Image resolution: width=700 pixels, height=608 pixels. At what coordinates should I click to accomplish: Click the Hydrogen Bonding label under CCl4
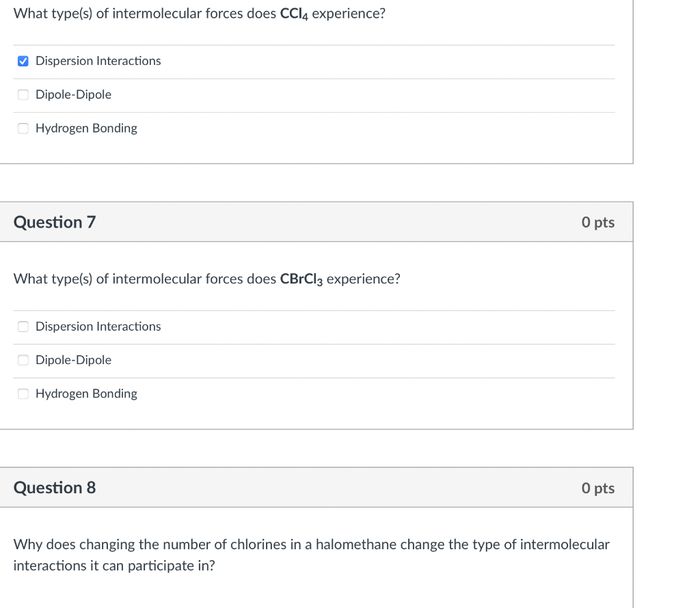87,128
